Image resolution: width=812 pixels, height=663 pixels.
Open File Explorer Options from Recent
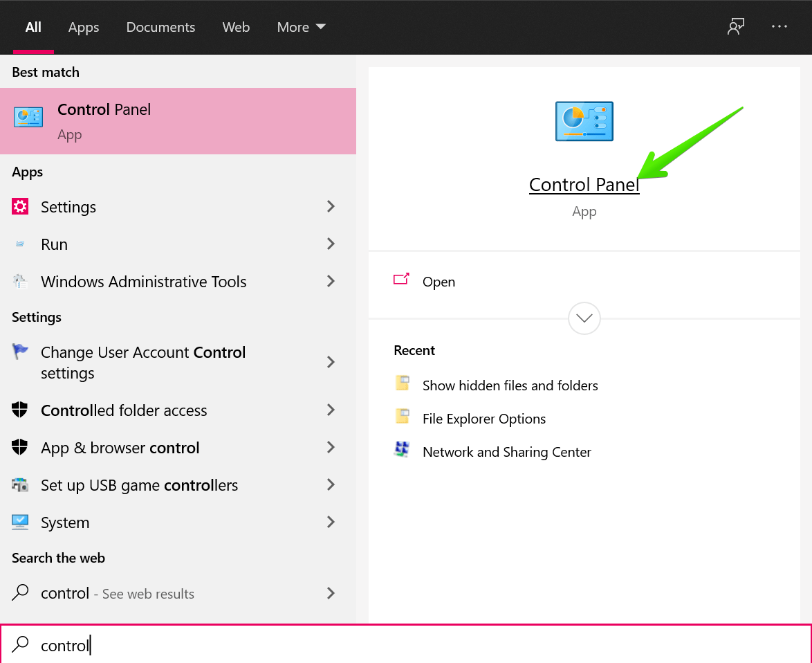pos(484,419)
